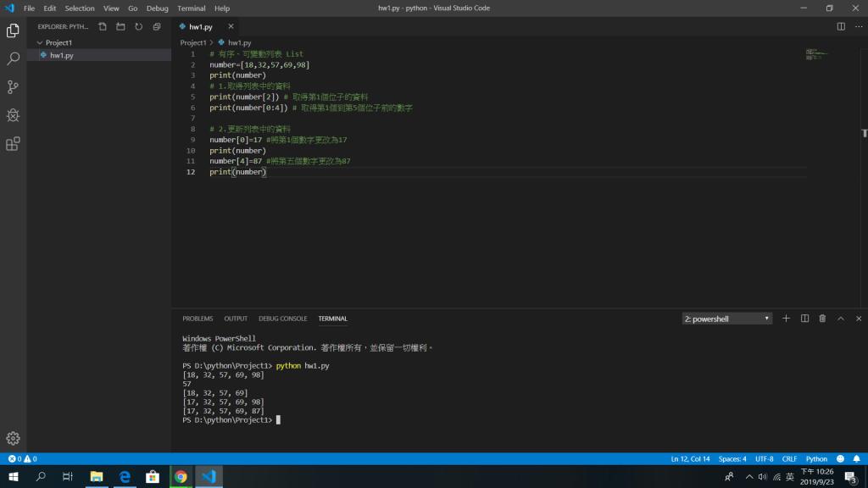Change encoding via UTF-8 status

(764, 458)
